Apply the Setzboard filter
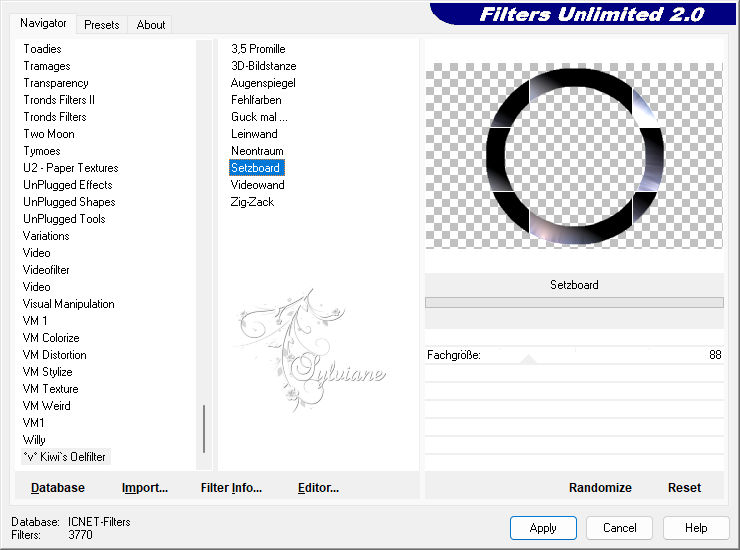 [543, 528]
